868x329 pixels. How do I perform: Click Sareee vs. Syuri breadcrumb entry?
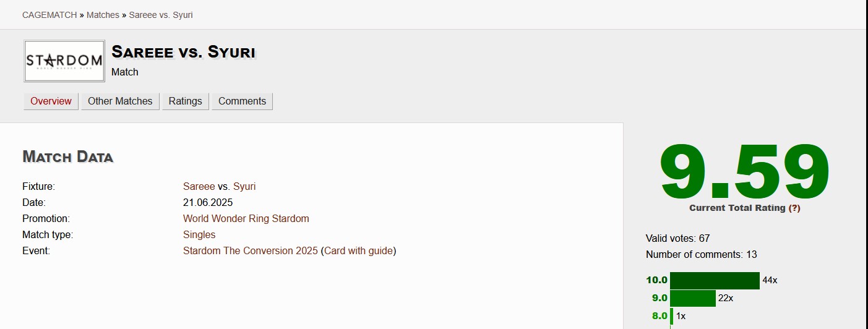[161, 14]
